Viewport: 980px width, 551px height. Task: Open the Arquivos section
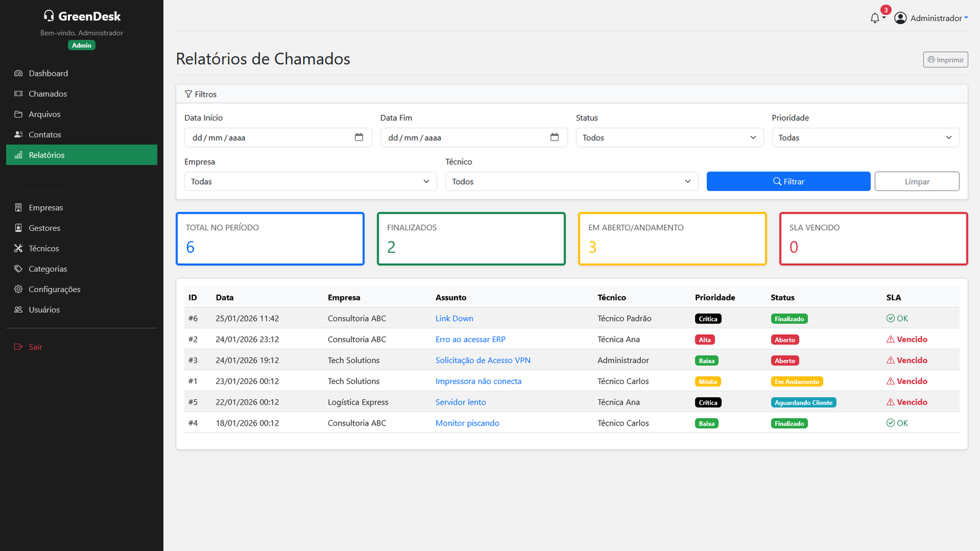click(x=45, y=114)
